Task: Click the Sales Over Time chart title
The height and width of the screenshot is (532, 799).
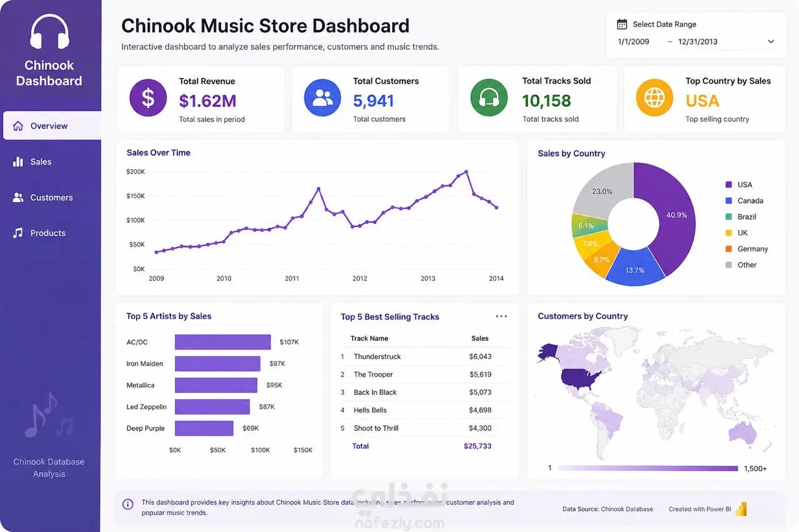Action: tap(159, 153)
